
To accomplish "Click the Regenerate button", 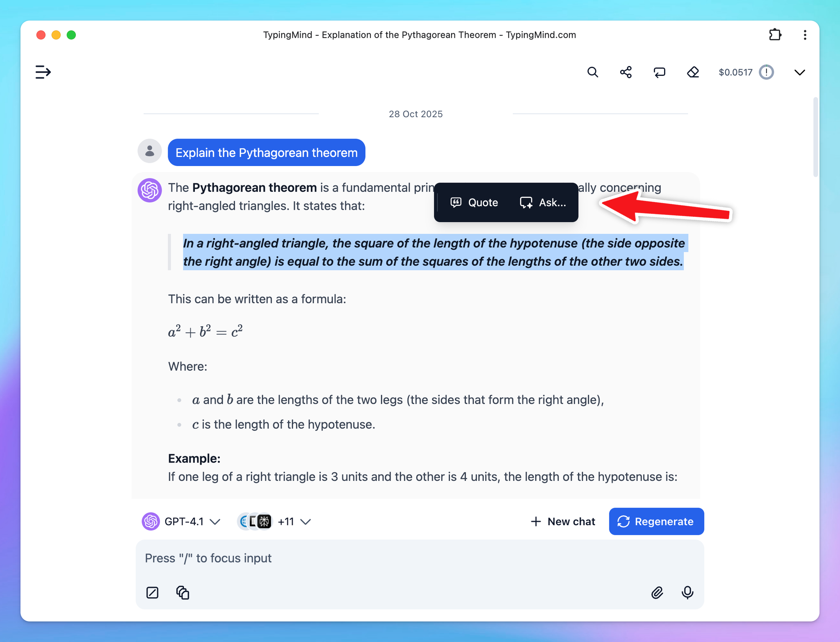I will pyautogui.click(x=656, y=521).
